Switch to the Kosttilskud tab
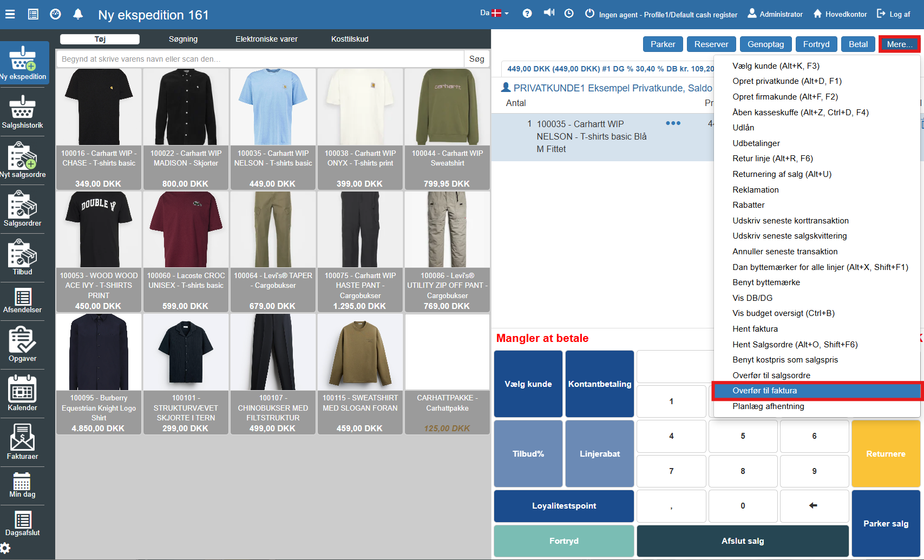This screenshot has height=560, width=924. click(x=350, y=39)
